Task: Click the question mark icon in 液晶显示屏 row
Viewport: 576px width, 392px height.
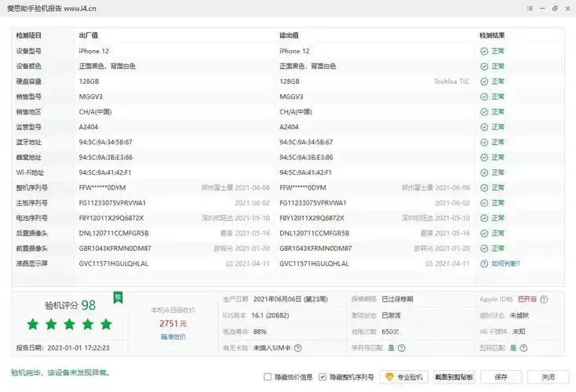Action: tap(484, 263)
